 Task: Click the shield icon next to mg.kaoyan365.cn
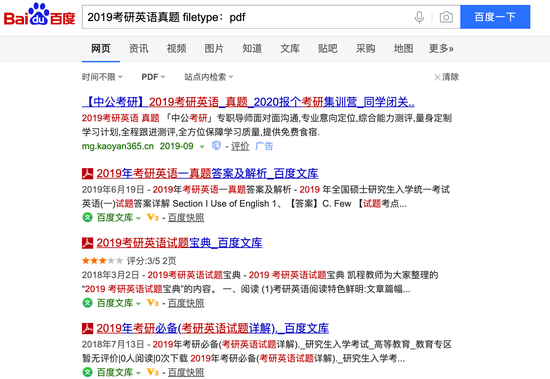coord(216,145)
